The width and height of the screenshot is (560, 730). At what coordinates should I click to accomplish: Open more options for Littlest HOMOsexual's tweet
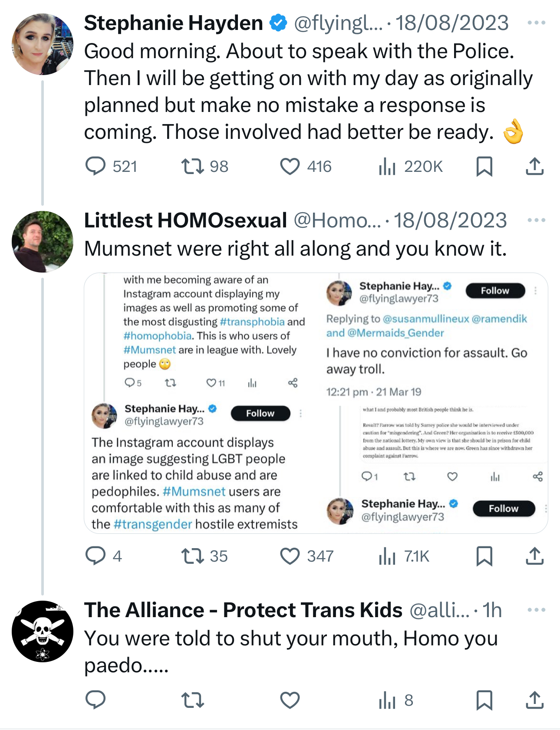click(x=536, y=220)
